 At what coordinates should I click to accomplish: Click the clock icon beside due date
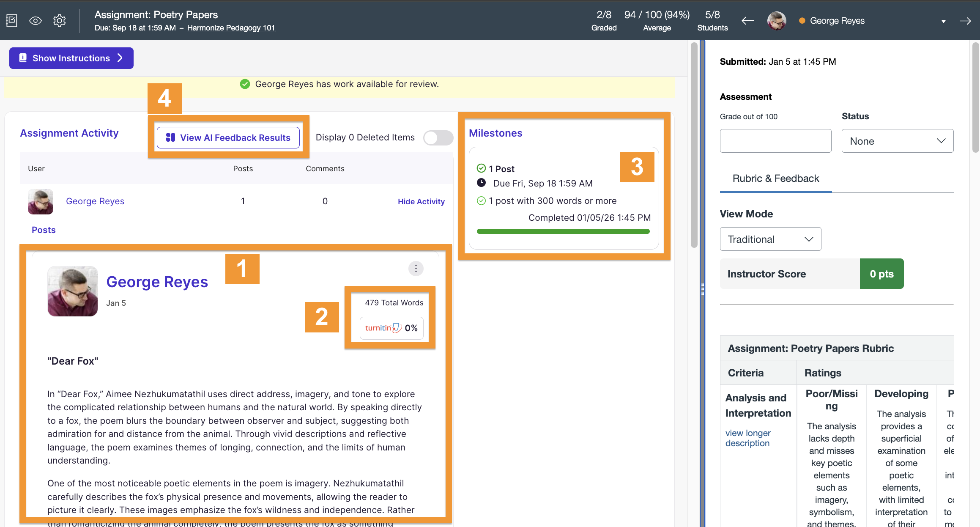[481, 183]
